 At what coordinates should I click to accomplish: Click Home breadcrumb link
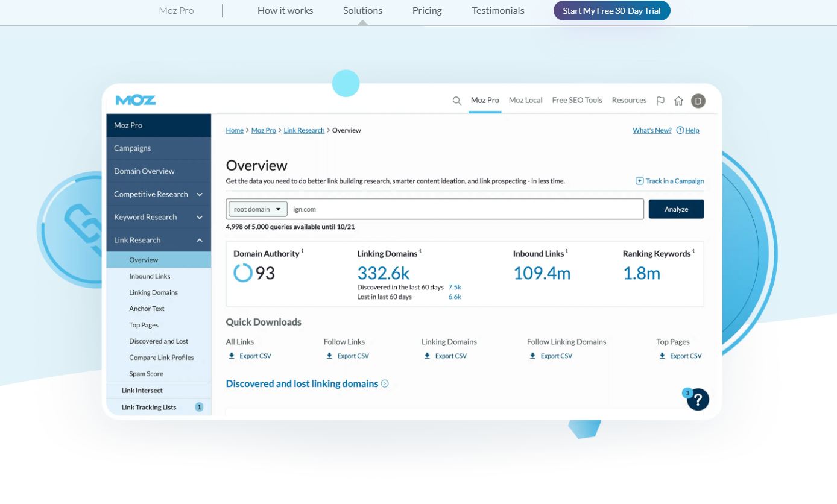click(235, 130)
